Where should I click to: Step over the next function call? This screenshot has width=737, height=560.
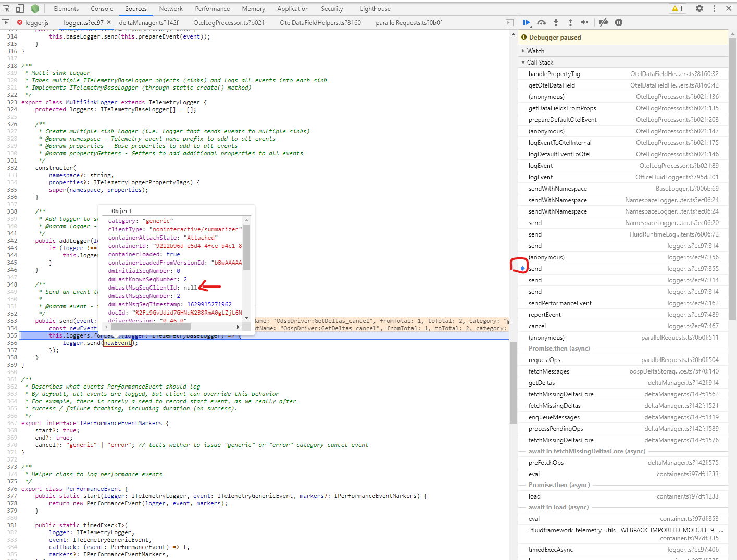542,22
